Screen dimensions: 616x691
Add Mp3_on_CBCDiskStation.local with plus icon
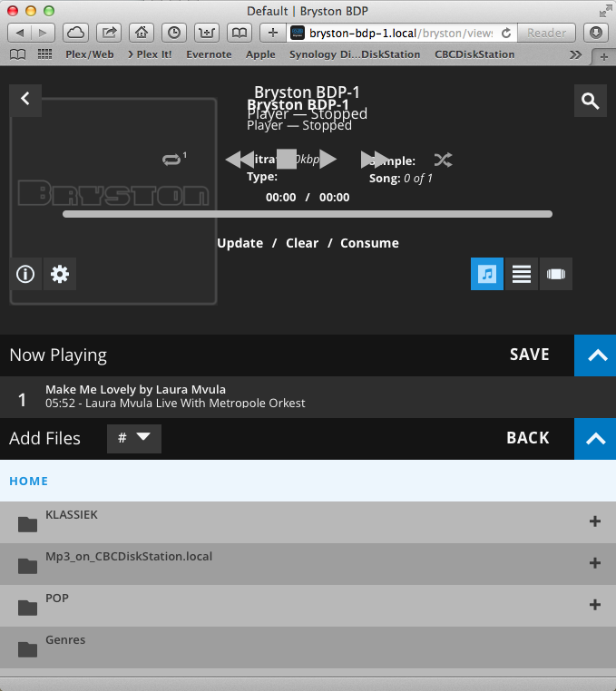point(595,563)
